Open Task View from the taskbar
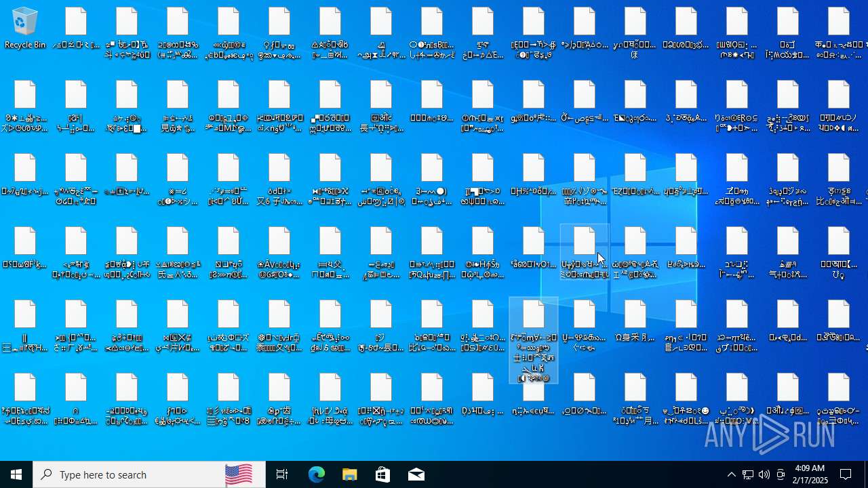This screenshot has width=868, height=488. (x=282, y=474)
